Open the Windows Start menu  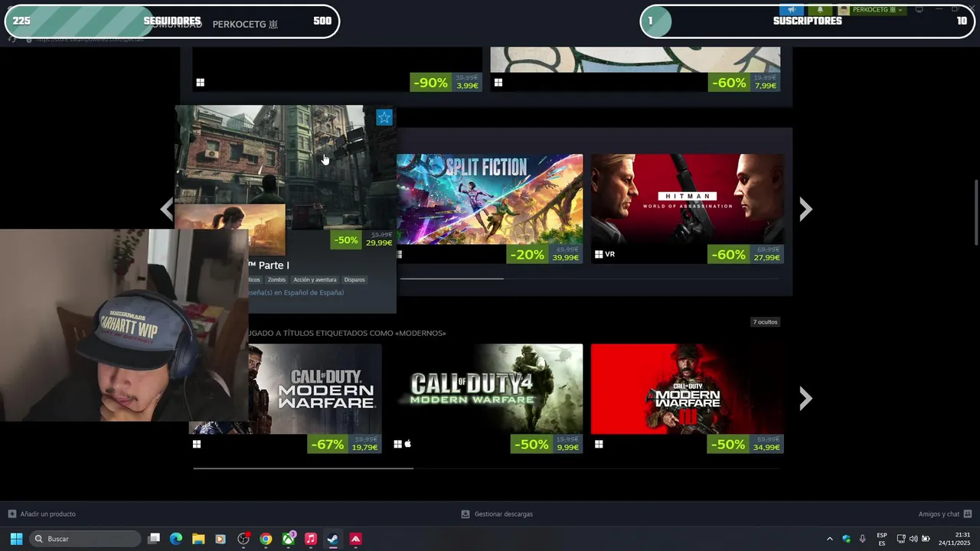[16, 539]
